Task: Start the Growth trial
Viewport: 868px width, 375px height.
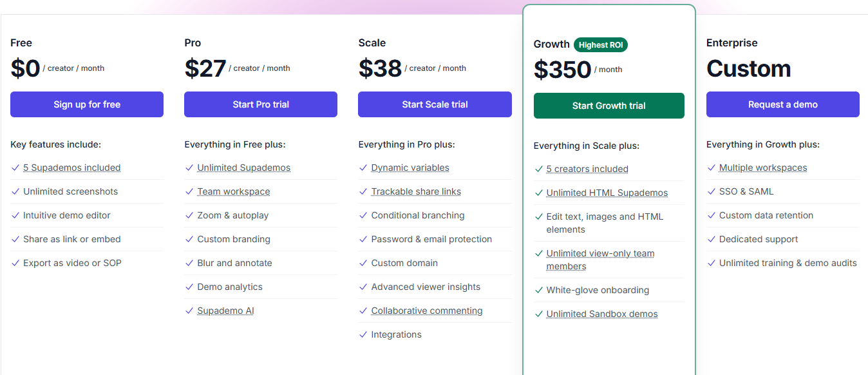Action: point(609,106)
